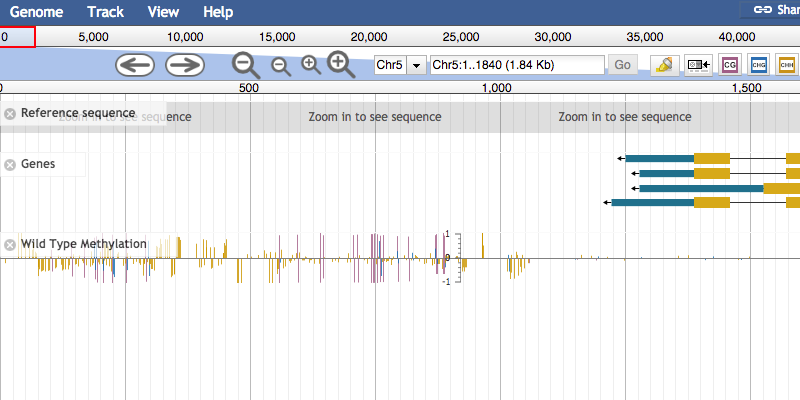Click the Go button
Viewport: 800px width, 400px height.
point(622,65)
